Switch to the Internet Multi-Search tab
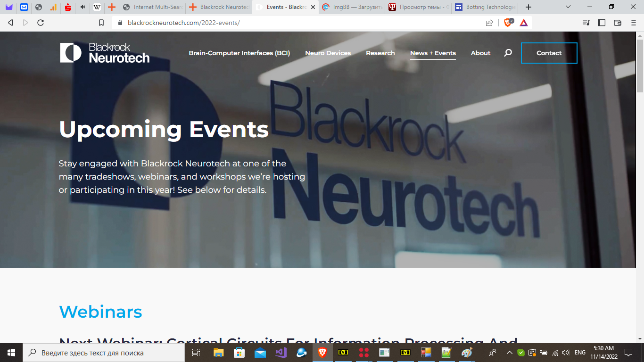The image size is (644, 362). pos(152,7)
